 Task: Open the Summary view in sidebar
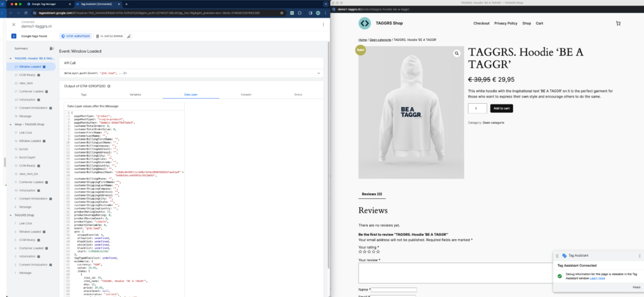(x=21, y=48)
